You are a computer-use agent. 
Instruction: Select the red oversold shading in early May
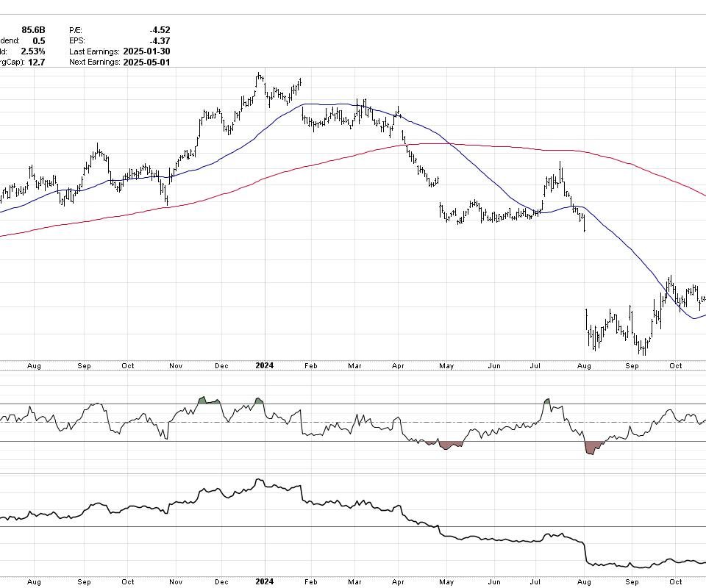[x=447, y=445]
